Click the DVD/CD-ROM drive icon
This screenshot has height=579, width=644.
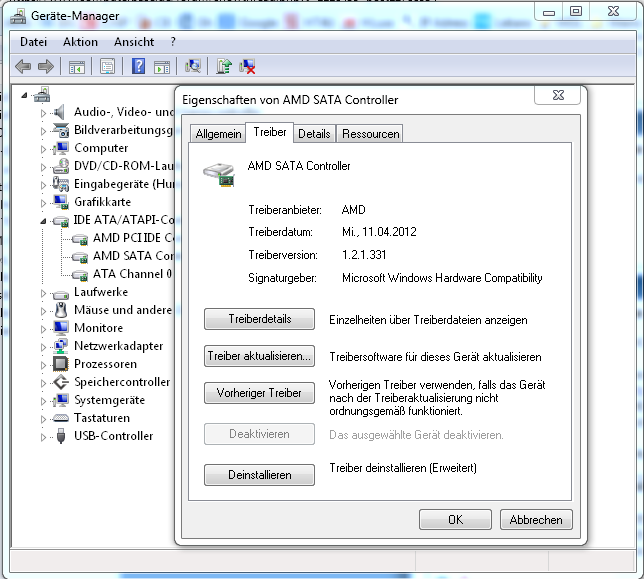coord(61,166)
